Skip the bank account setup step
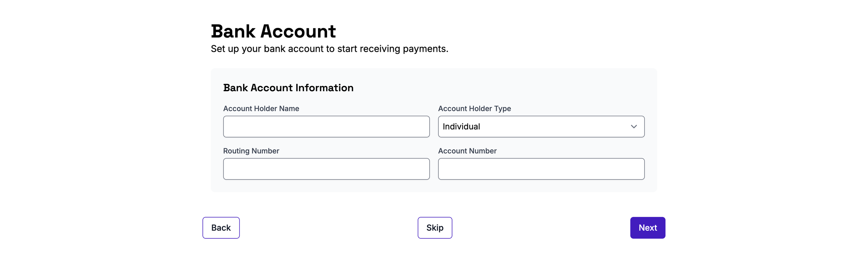Image resolution: width=868 pixels, height=279 pixels. point(435,228)
